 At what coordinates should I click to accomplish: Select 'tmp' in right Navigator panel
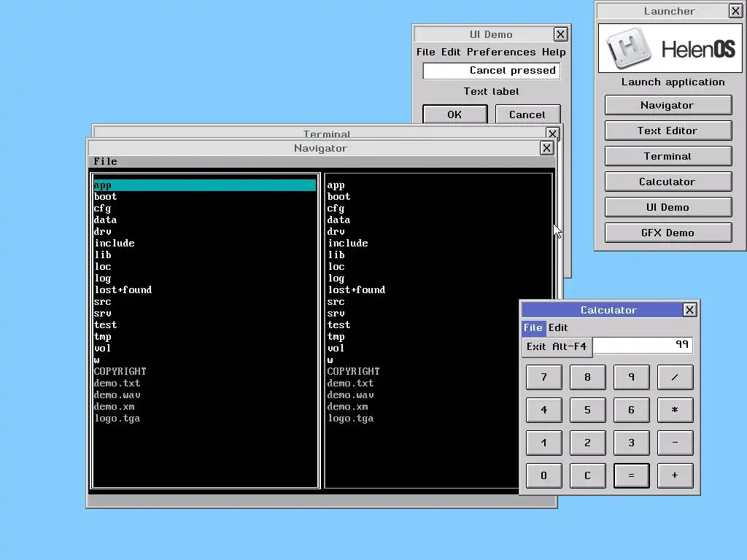coord(422,337)
